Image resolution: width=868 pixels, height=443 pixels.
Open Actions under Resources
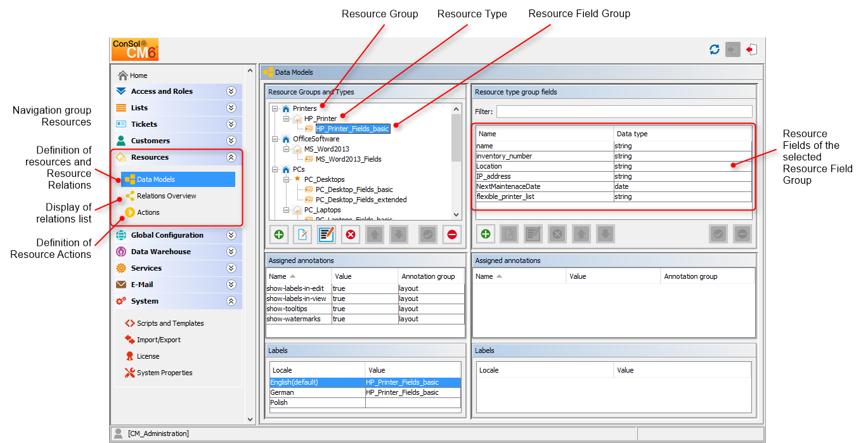pyautogui.click(x=148, y=212)
